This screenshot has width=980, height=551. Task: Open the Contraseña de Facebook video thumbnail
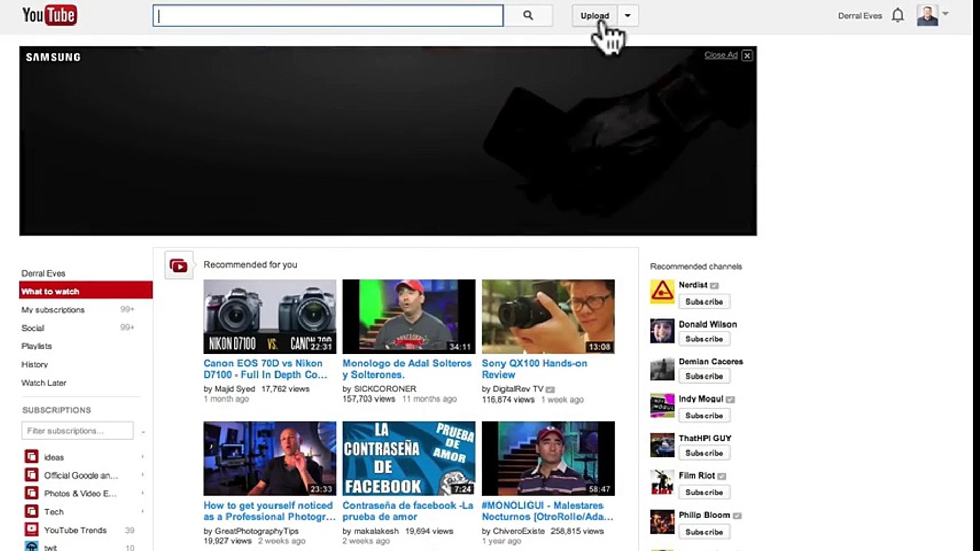click(x=408, y=458)
